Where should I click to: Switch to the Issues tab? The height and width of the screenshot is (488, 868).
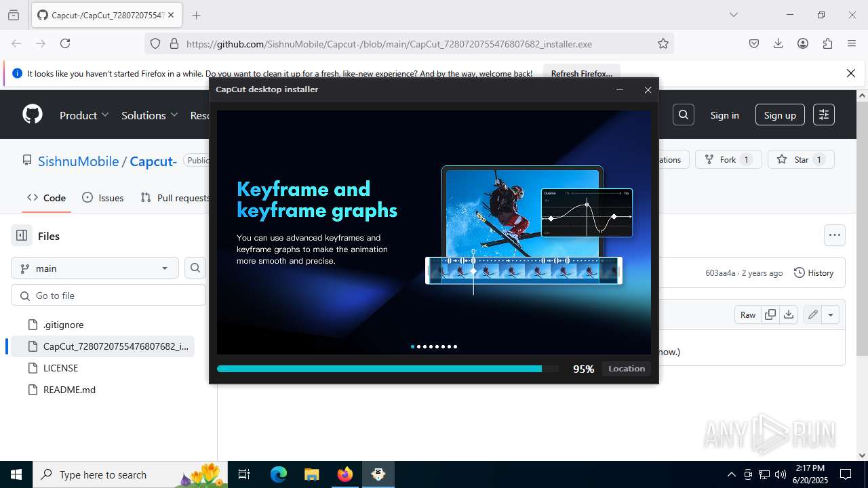(102, 197)
